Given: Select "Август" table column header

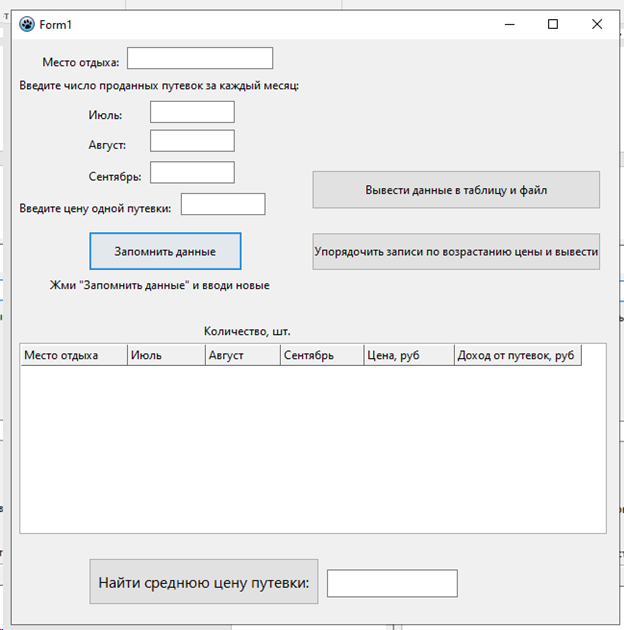Looking at the screenshot, I should pyautogui.click(x=243, y=355).
